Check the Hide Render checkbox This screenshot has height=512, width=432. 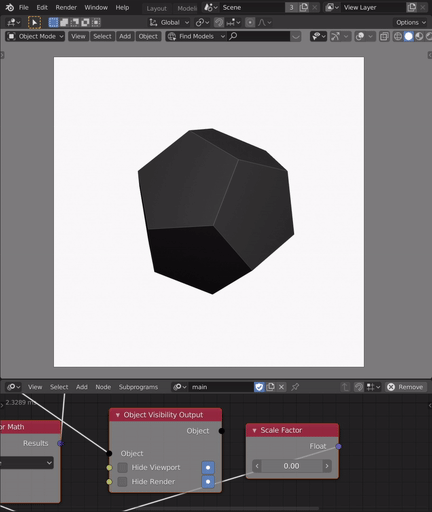point(122,482)
